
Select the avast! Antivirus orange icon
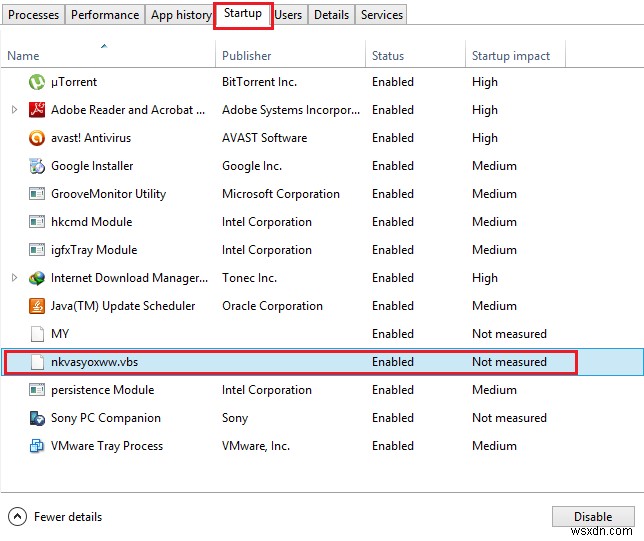click(x=37, y=138)
